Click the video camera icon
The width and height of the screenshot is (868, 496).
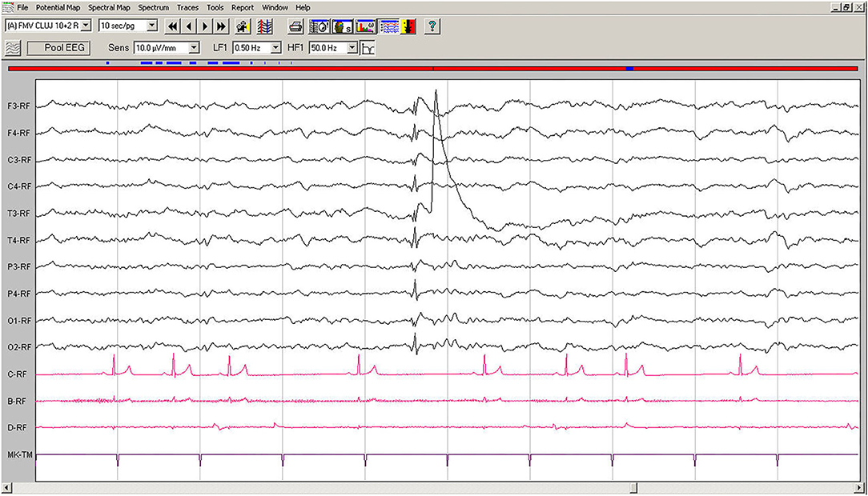point(243,26)
